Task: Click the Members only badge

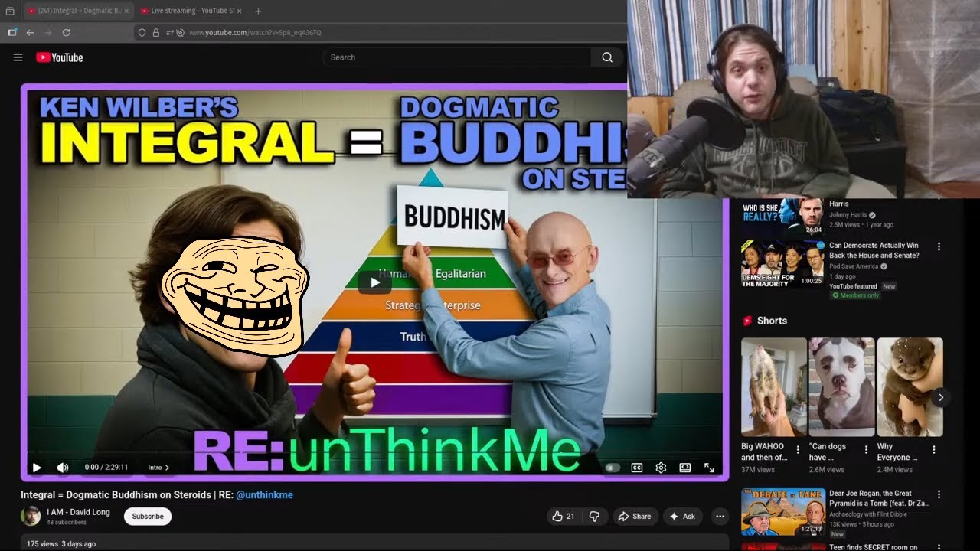Action: pos(856,295)
